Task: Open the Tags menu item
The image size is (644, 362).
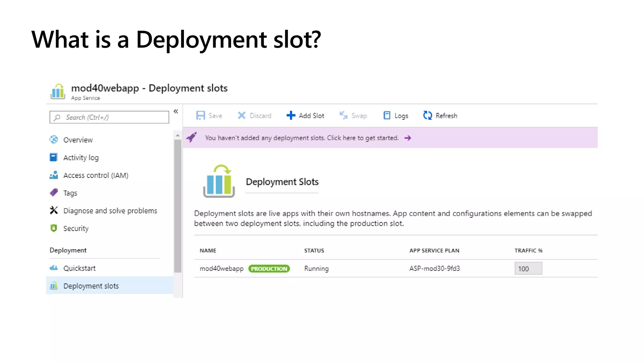Action: click(109, 193)
